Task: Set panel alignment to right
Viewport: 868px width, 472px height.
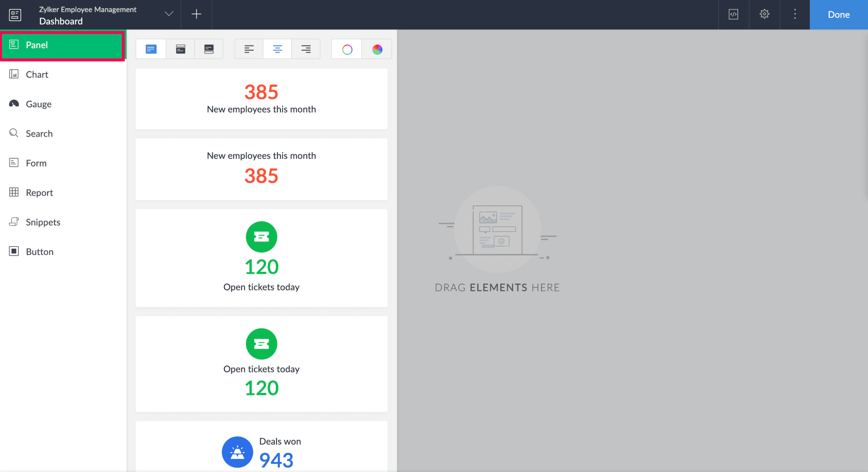Action: pyautogui.click(x=306, y=49)
